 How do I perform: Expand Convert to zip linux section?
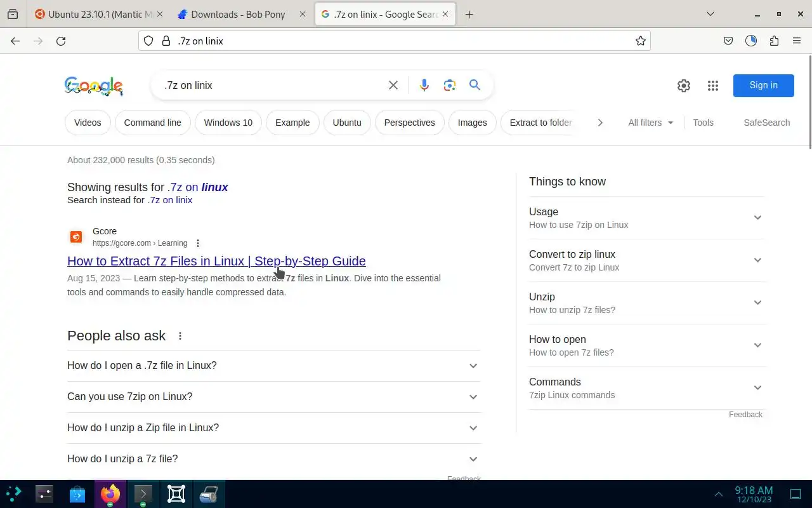tap(647, 260)
